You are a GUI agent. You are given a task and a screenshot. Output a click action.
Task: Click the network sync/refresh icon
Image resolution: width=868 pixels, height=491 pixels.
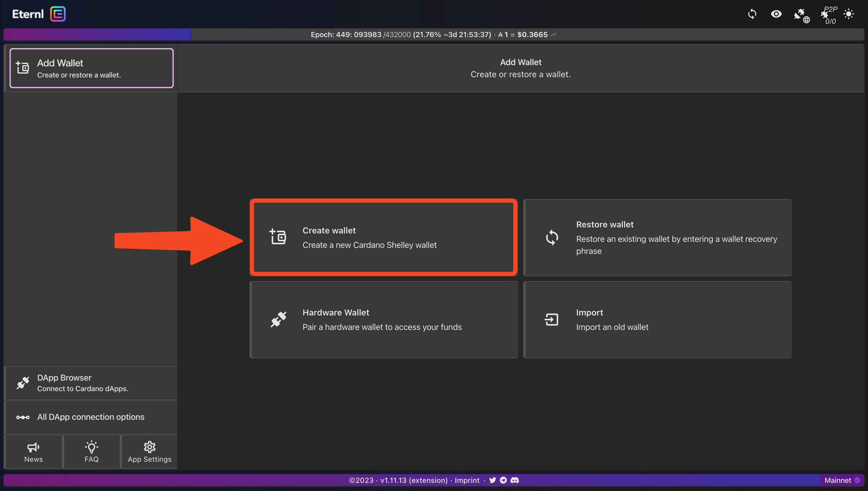click(753, 13)
